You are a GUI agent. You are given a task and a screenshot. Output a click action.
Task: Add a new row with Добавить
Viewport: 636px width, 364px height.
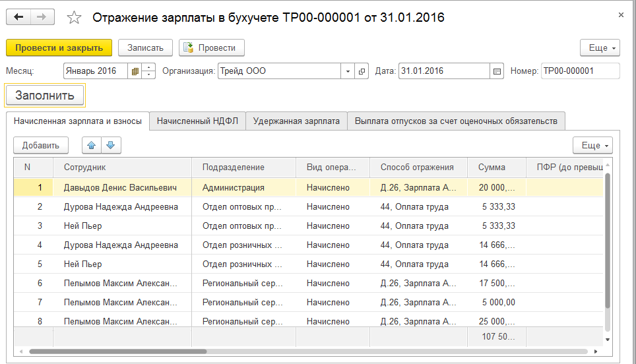point(41,145)
